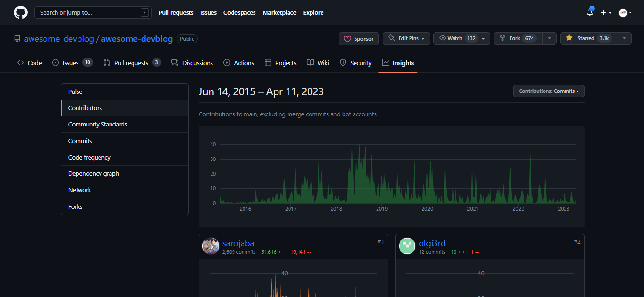Viewport: 644px width, 297px height.
Task: Open Forks in sidebar
Action: pos(124,206)
